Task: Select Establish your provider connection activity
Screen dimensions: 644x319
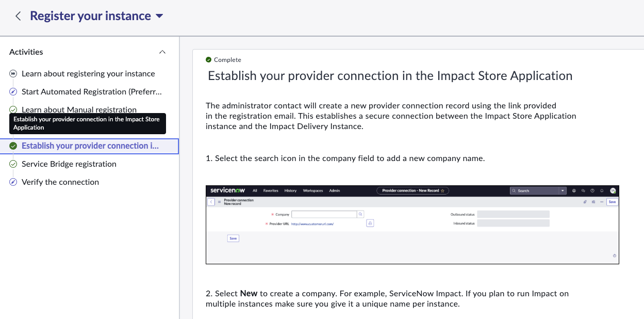Action: coord(90,146)
